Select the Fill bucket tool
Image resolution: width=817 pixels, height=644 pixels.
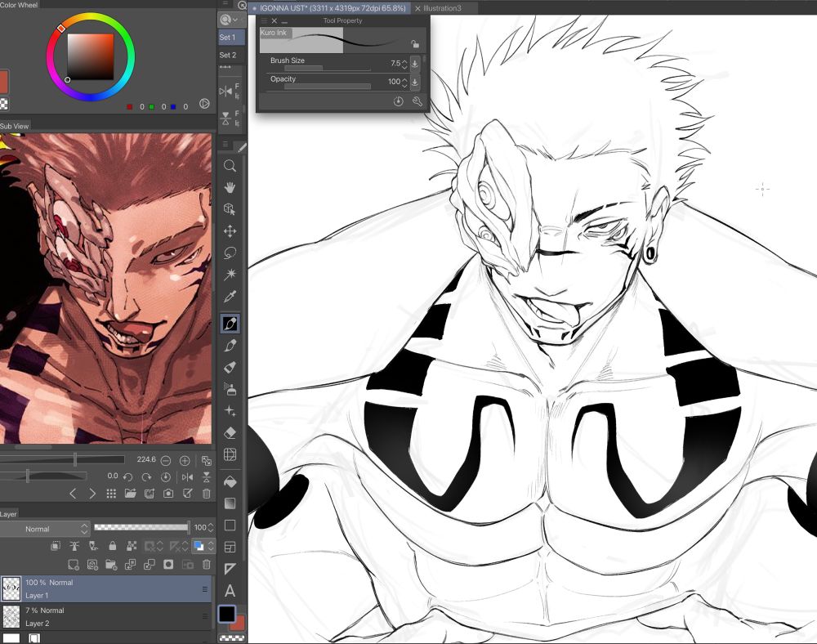[230, 482]
